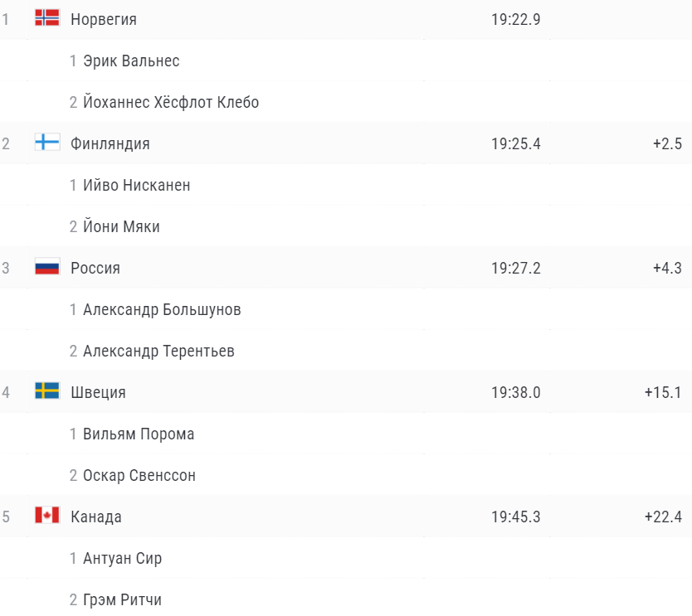Viewport: 692px width, 616px height.
Task: Click the Russia flag icon
Action: point(47,267)
